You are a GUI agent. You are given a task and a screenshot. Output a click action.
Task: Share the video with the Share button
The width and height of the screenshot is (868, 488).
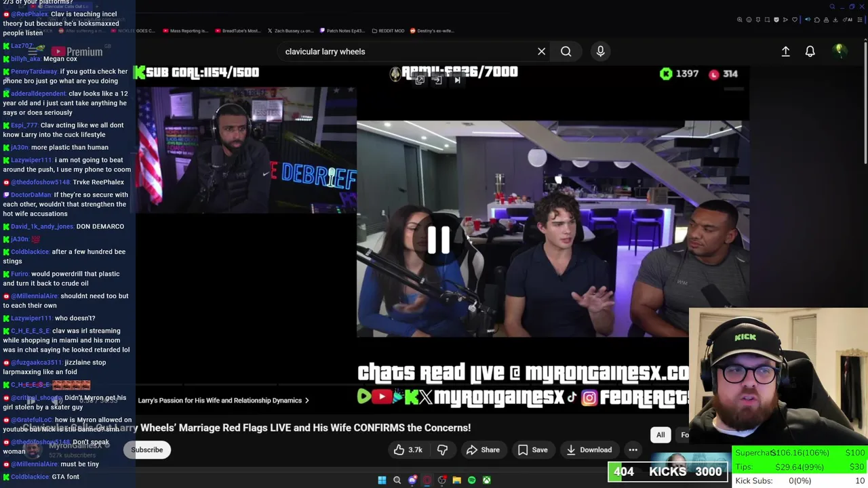click(x=483, y=450)
